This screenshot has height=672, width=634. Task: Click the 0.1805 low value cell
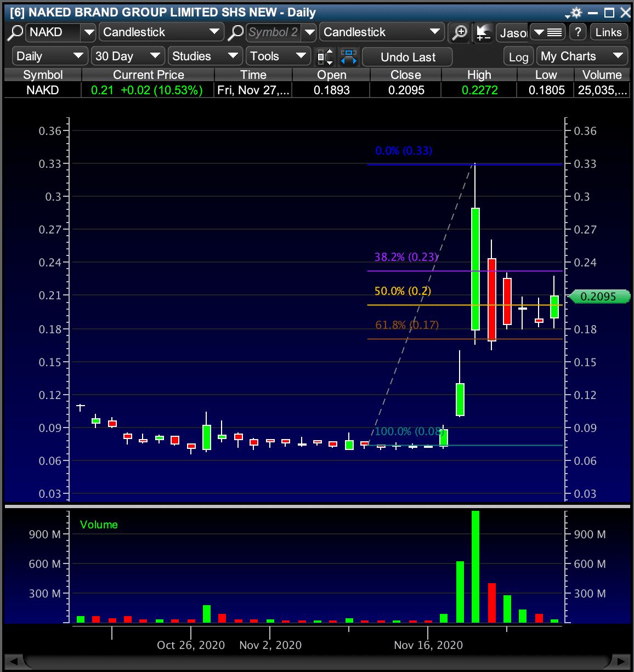pyautogui.click(x=546, y=90)
